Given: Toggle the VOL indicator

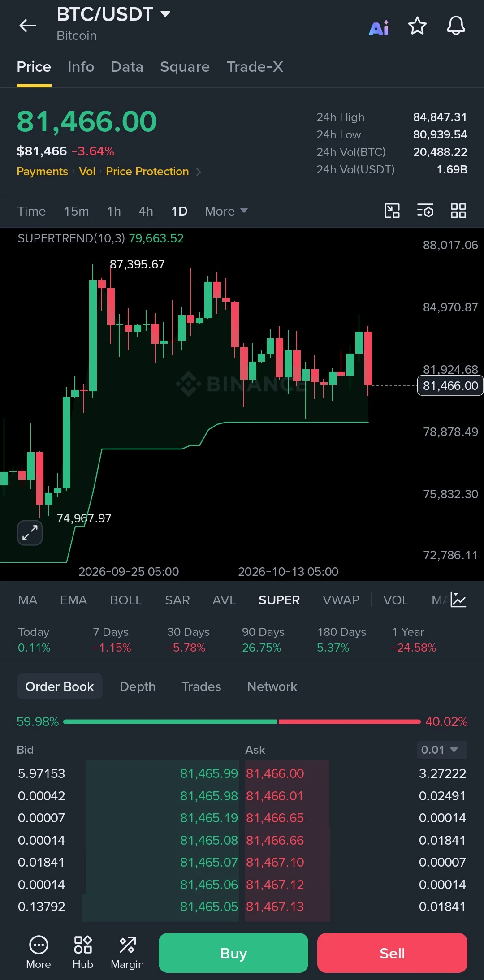Looking at the screenshot, I should coord(396,600).
